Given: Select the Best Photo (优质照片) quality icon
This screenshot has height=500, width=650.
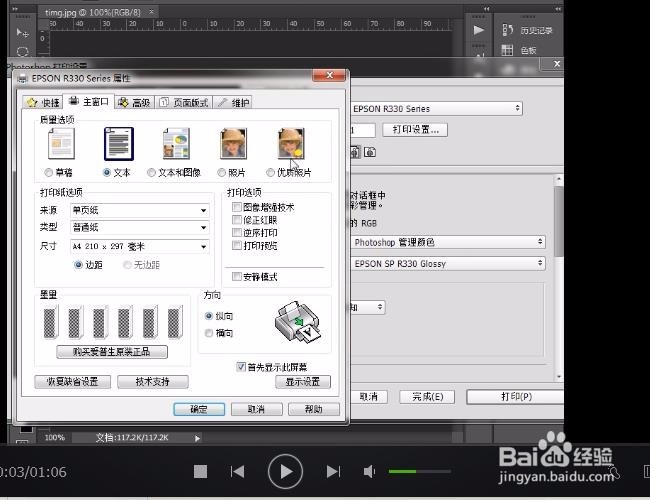Looking at the screenshot, I should [291, 144].
